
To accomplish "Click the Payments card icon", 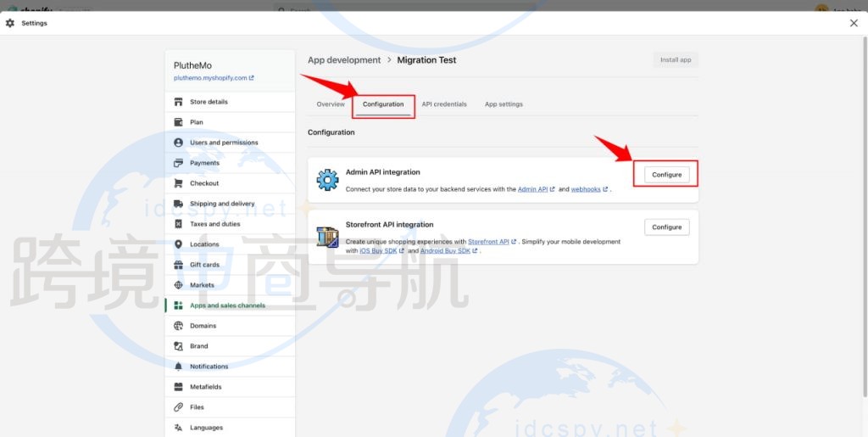I will 178,163.
